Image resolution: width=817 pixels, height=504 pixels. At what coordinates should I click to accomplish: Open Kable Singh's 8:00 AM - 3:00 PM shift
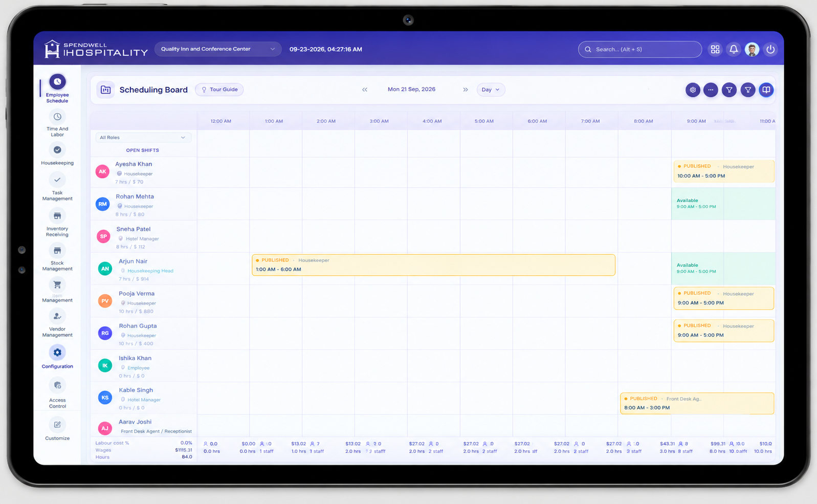697,403
